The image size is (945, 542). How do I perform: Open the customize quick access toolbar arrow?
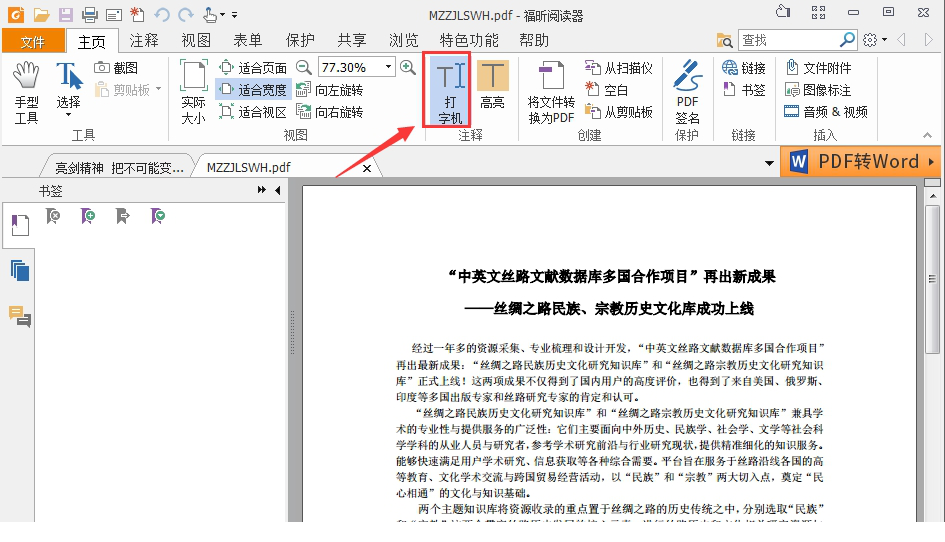[234, 15]
